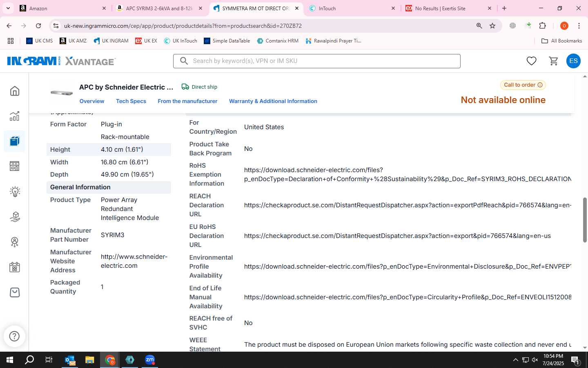Screen dimensions: 588x368
Task: Switch to the No Results Exertis Site tab
Action: pos(448,8)
